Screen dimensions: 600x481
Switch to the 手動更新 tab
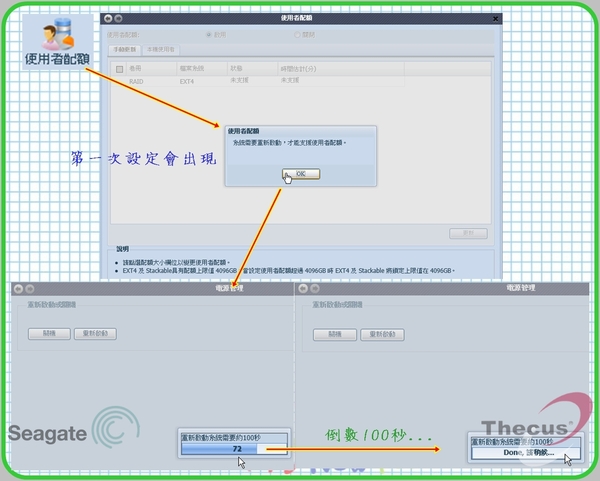point(124,50)
